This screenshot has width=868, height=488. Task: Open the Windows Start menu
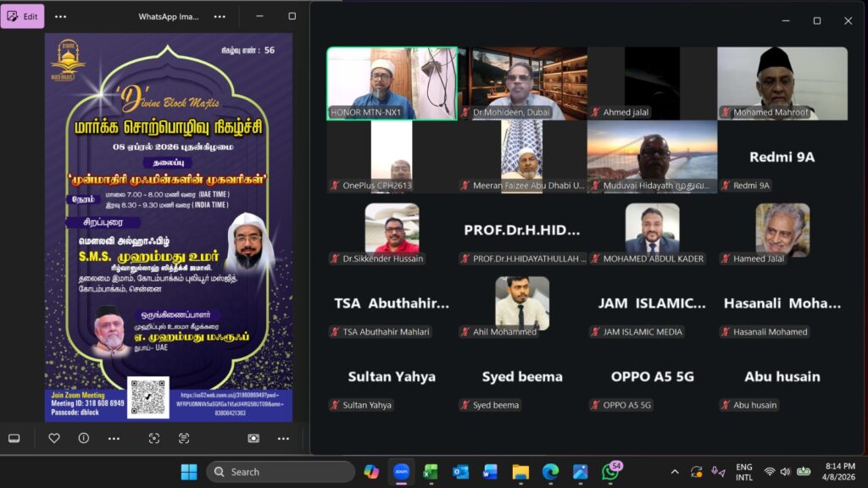(x=188, y=472)
